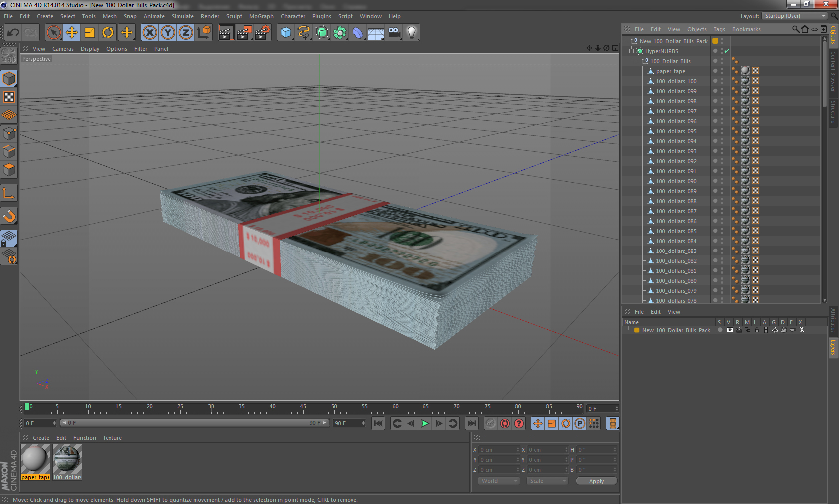Viewport: 839px width, 504px height.
Task: Open the Scale mode dropdown
Action: click(x=547, y=481)
